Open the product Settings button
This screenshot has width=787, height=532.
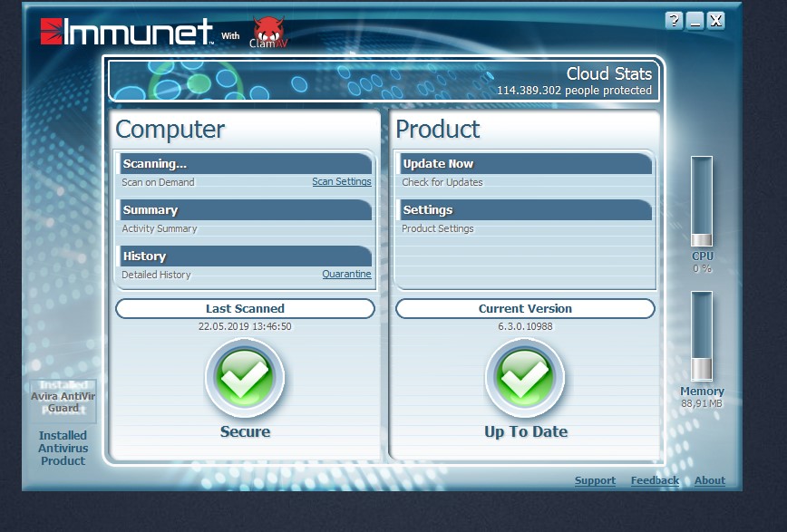coord(526,209)
